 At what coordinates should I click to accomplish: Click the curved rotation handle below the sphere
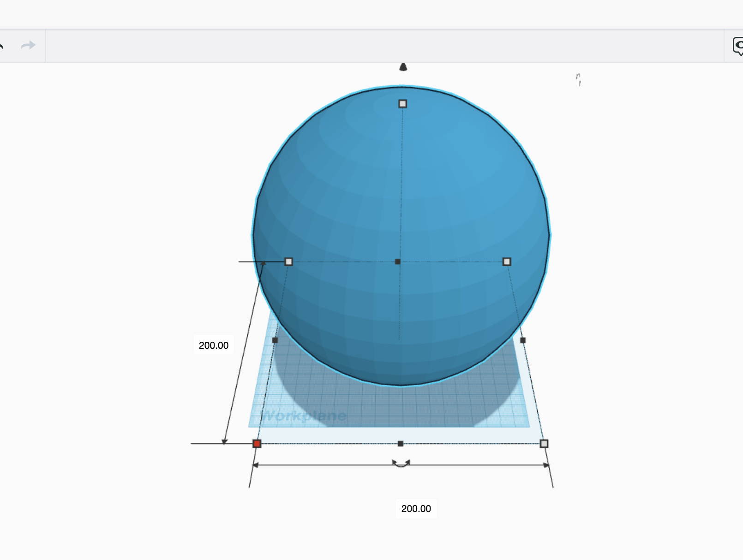tap(401, 464)
